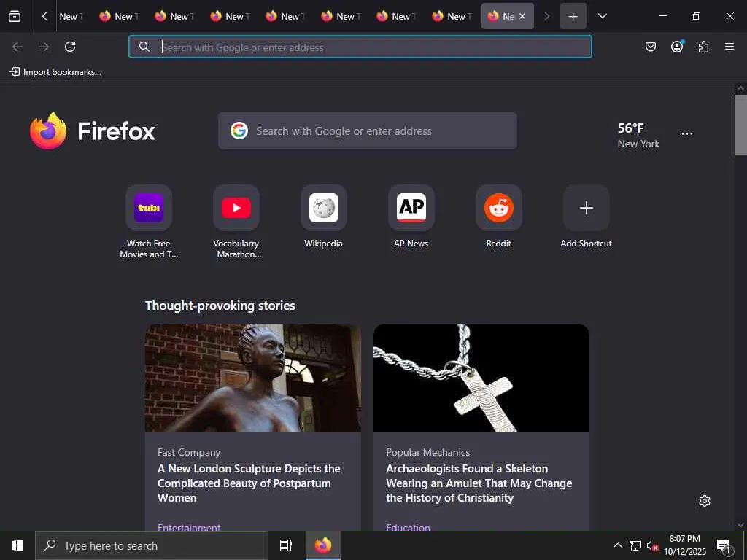Viewport: 747px width, 560px height.
Task: Click Import bookmarks link
Action: point(55,72)
